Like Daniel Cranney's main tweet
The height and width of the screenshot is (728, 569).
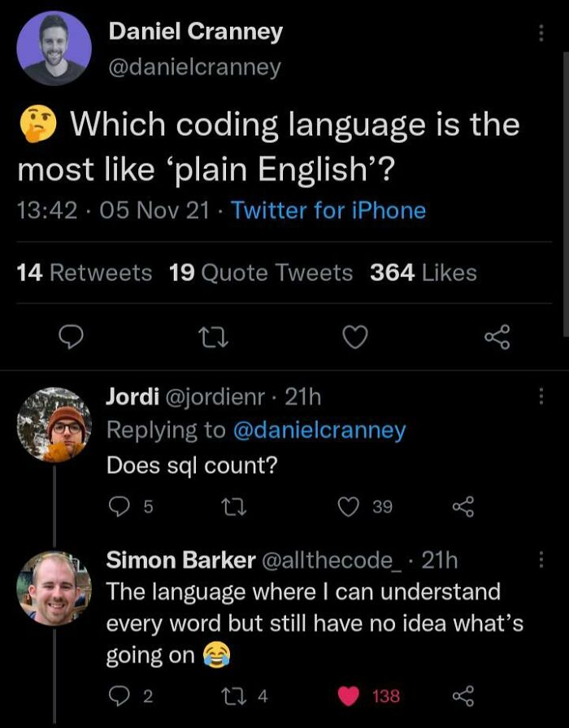(355, 337)
